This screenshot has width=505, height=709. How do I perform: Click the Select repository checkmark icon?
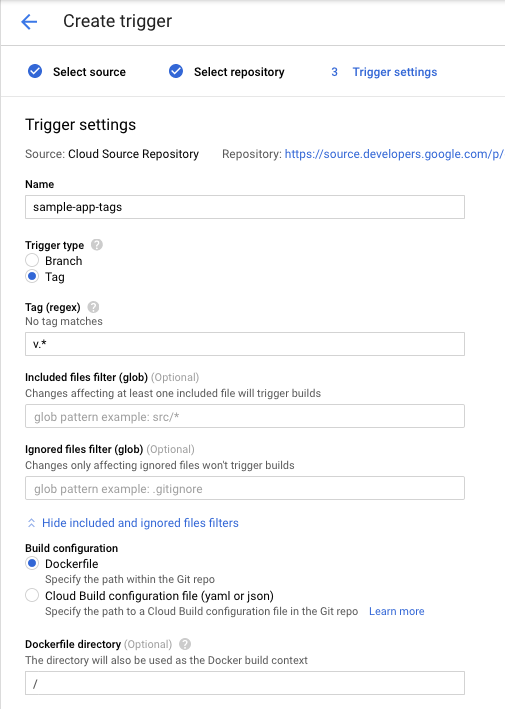176,71
